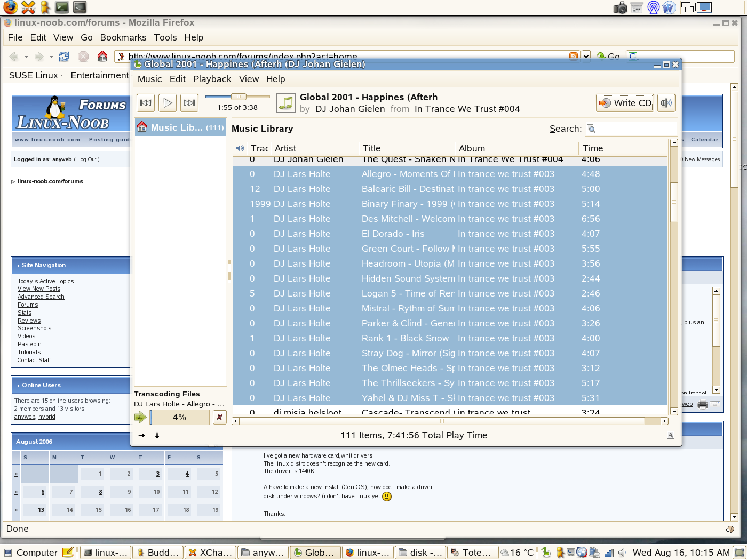Viewport: 747px width, 560px height.
Task: Select track 'El Dorado - Iris'
Action: coord(450,234)
